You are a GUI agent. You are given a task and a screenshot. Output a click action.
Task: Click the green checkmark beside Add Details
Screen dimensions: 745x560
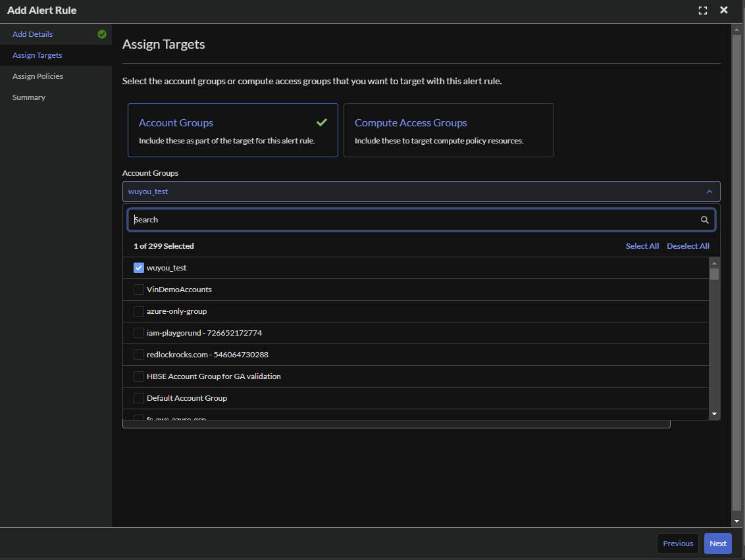[x=101, y=34]
